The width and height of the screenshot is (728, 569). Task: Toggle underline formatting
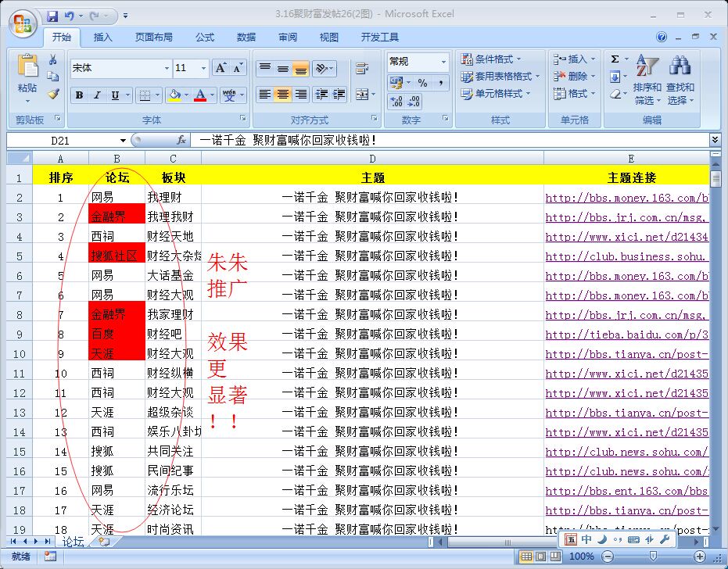tap(115, 95)
